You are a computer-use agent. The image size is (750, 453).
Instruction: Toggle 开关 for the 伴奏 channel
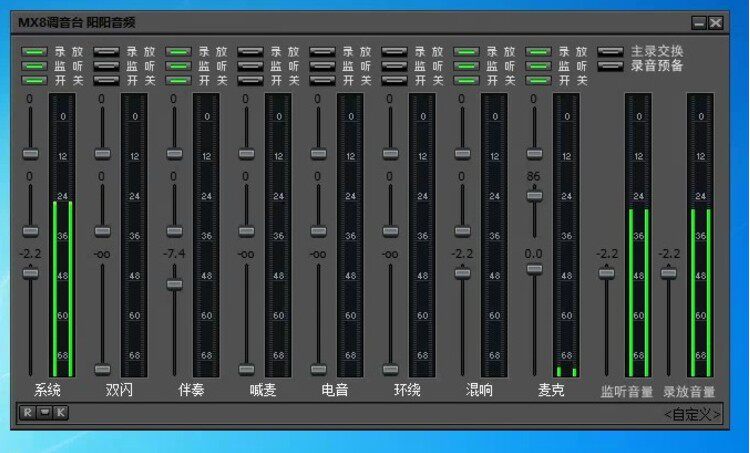coord(178,80)
